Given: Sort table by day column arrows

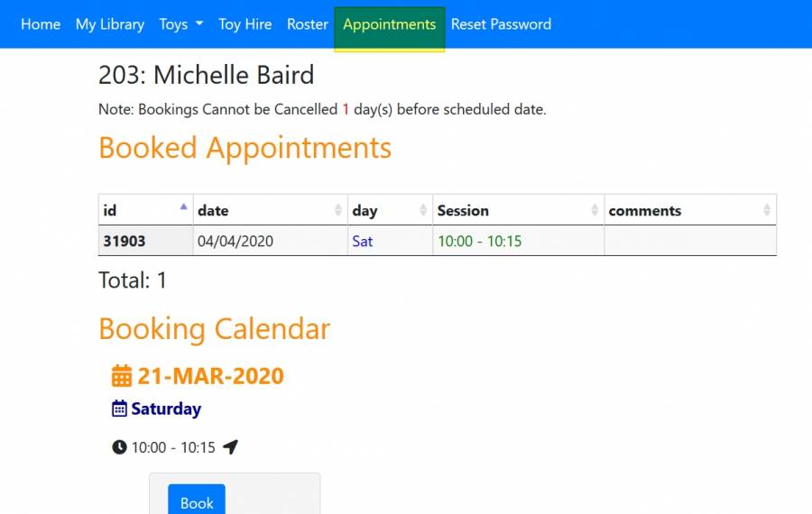Looking at the screenshot, I should 423,210.
